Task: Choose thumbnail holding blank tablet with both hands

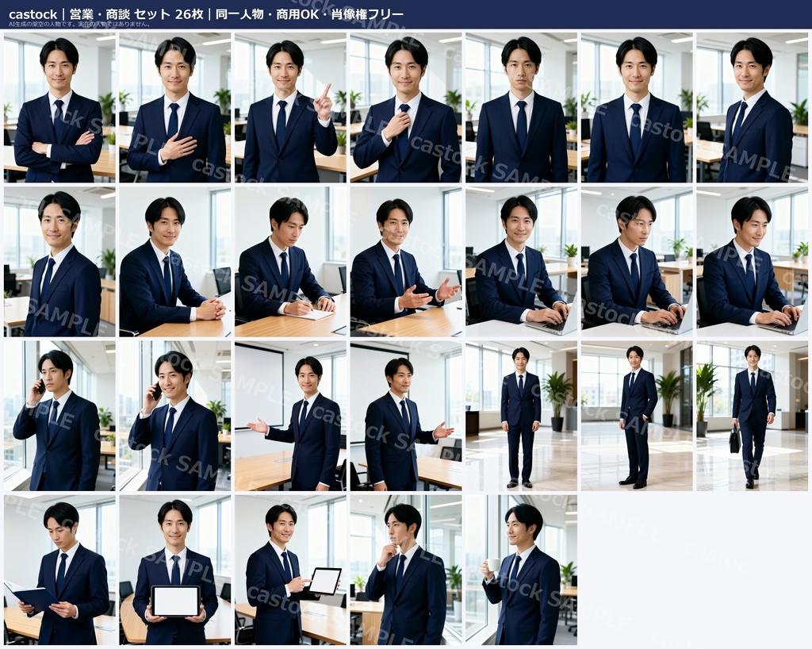Action: coord(175,570)
